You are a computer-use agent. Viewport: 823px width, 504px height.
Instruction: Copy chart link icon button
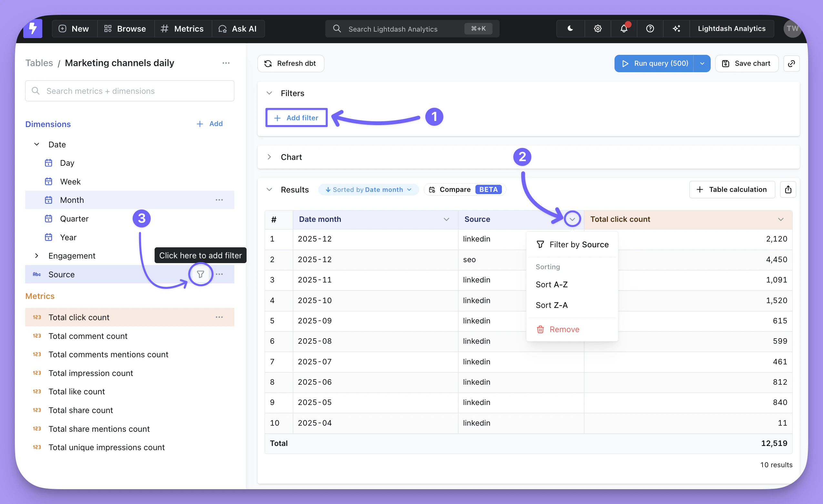(791, 64)
